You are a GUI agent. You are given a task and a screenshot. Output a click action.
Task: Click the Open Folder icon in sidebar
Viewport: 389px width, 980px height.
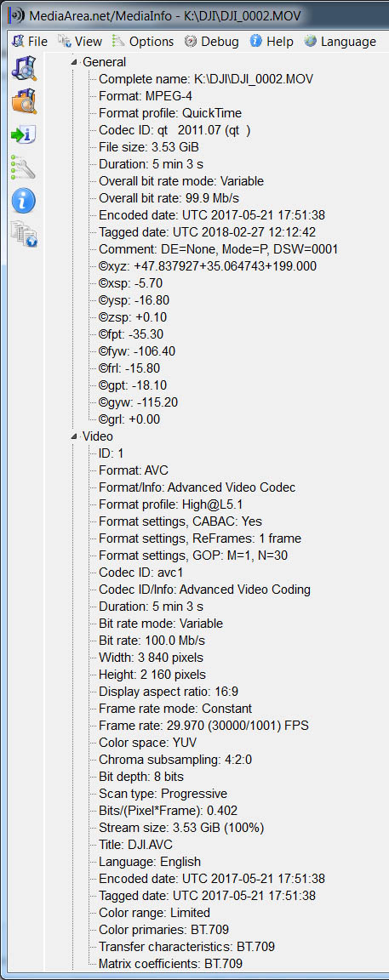tap(24, 101)
